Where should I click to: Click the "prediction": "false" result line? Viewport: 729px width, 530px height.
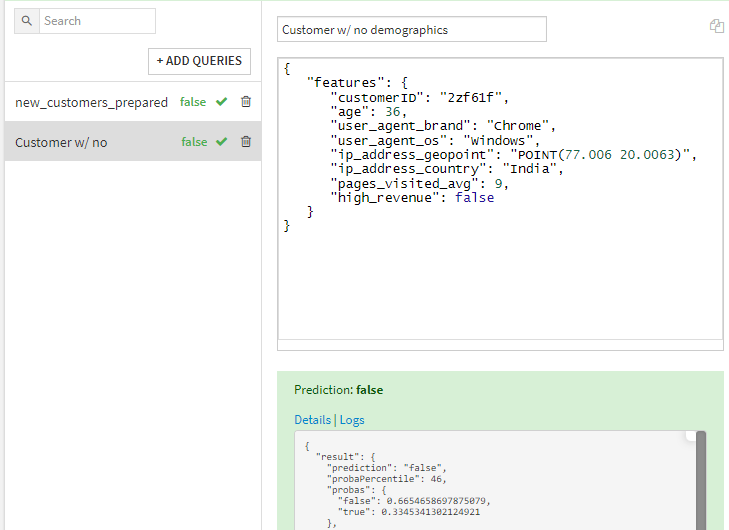[x=387, y=468]
